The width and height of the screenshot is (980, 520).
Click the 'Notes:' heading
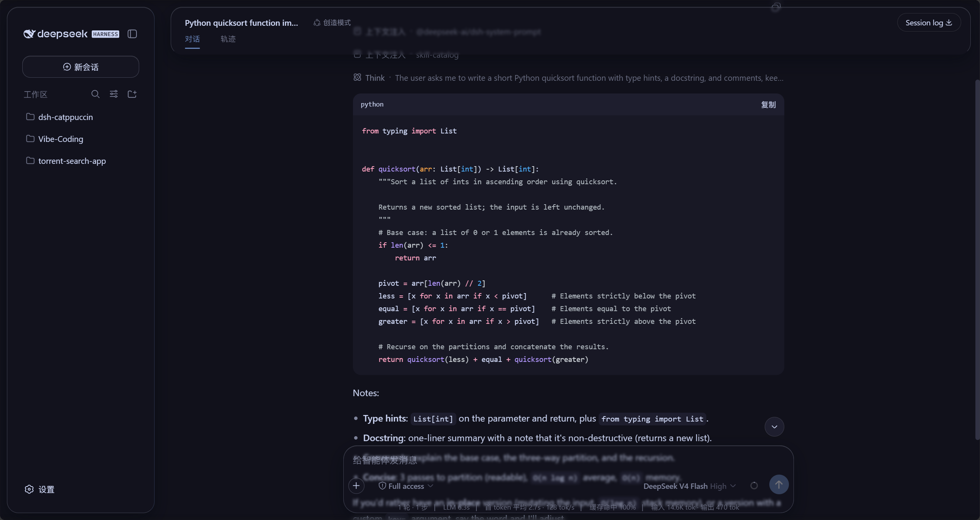(366, 393)
